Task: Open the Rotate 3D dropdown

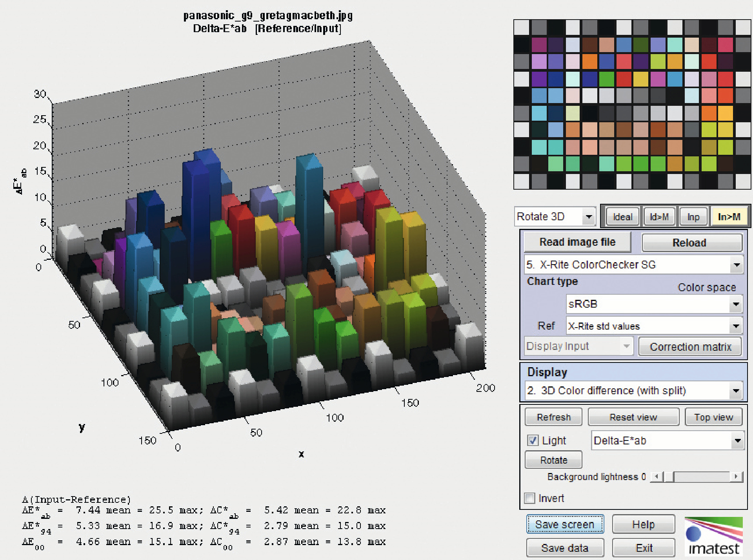Action: [x=555, y=216]
